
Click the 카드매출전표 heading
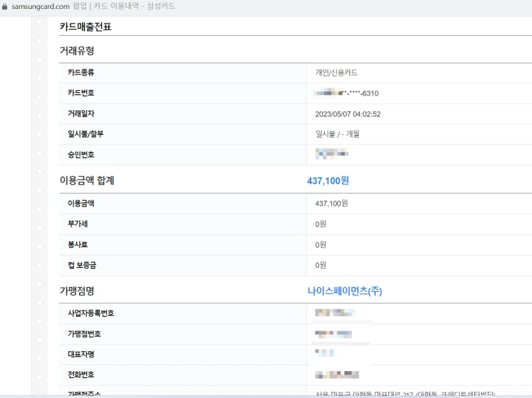click(85, 27)
